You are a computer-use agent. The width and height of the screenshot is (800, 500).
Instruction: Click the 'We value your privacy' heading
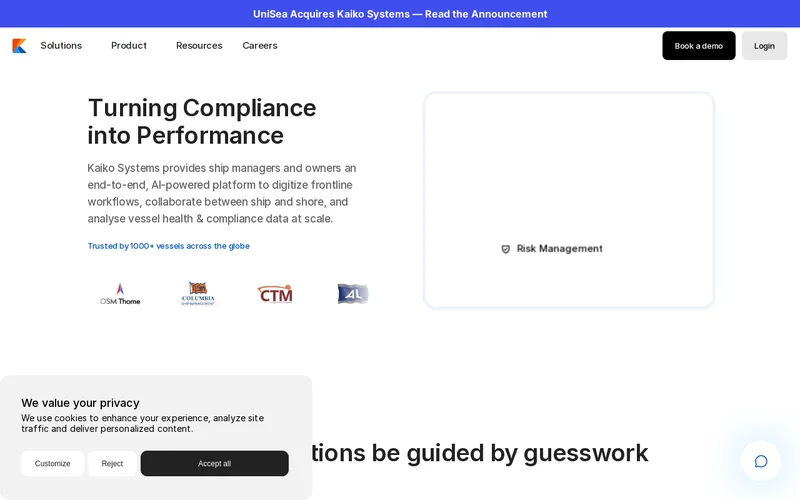tap(80, 403)
